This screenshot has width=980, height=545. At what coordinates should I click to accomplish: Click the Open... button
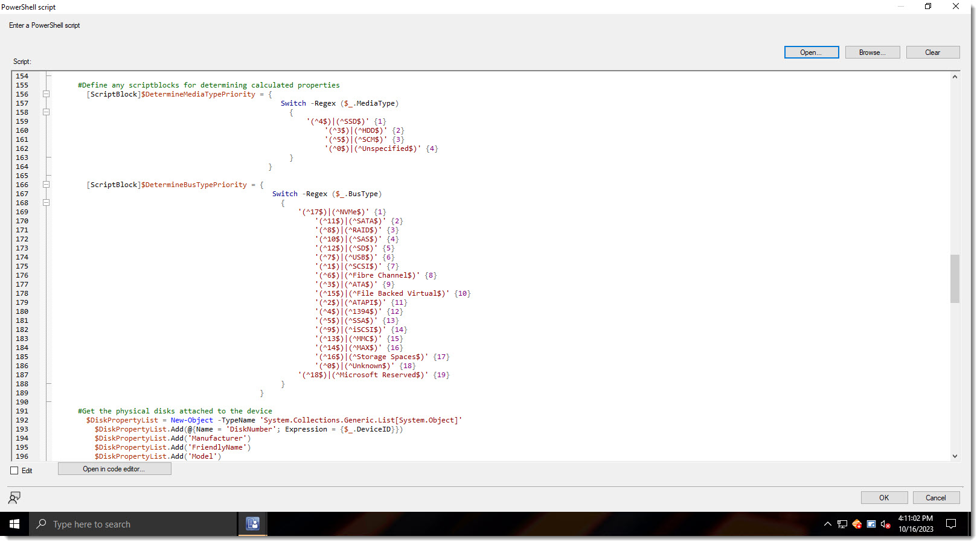(811, 53)
